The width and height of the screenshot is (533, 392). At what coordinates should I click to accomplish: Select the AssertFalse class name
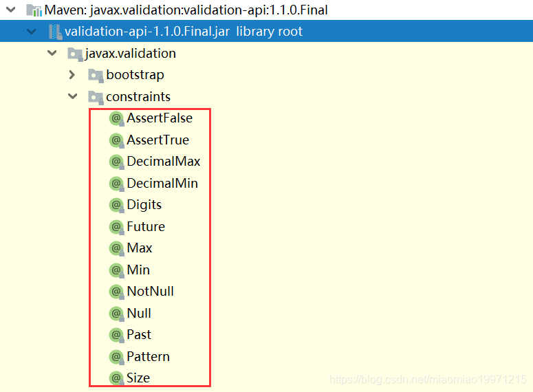[x=160, y=118]
